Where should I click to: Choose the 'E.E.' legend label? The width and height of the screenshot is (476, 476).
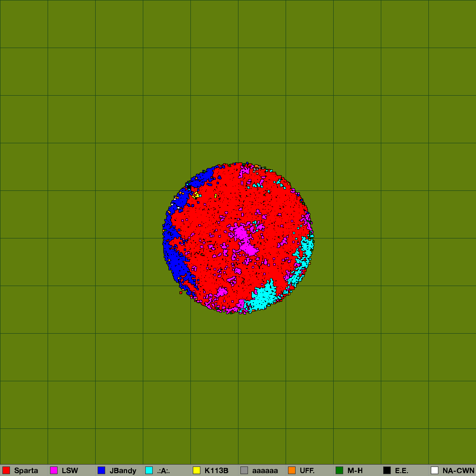pos(402,471)
